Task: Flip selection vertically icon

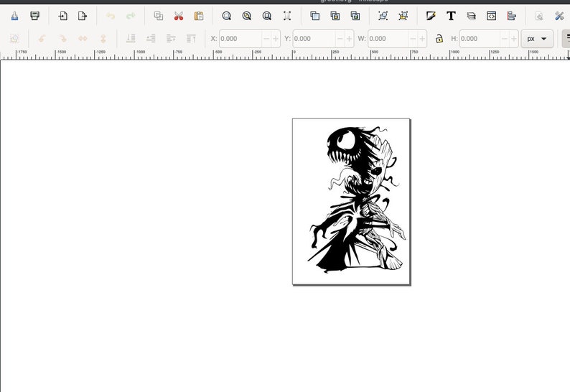Action: (x=103, y=39)
